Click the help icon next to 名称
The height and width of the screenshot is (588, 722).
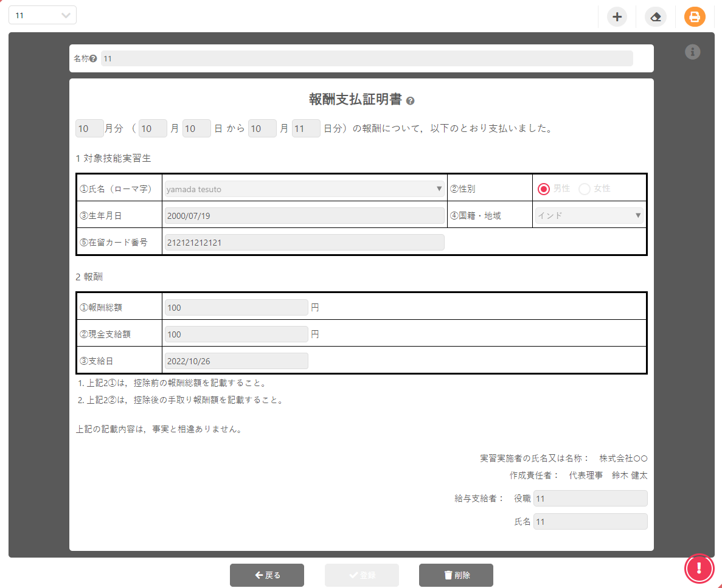tap(92, 58)
